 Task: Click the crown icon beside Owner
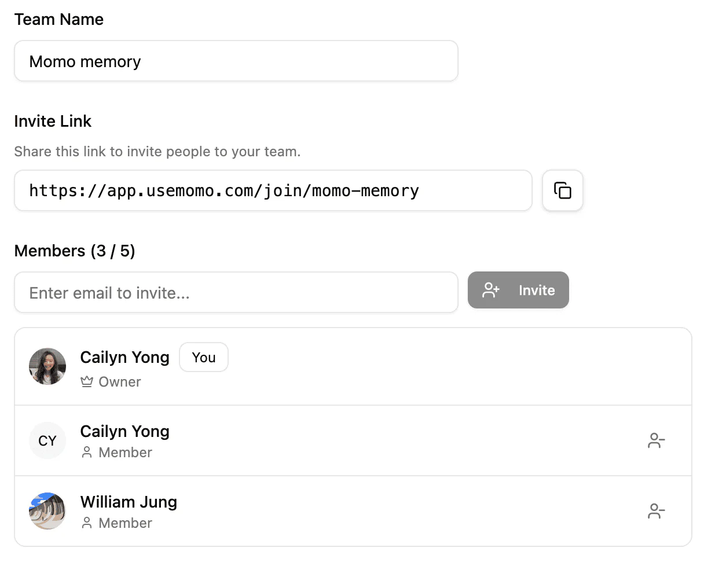87,382
